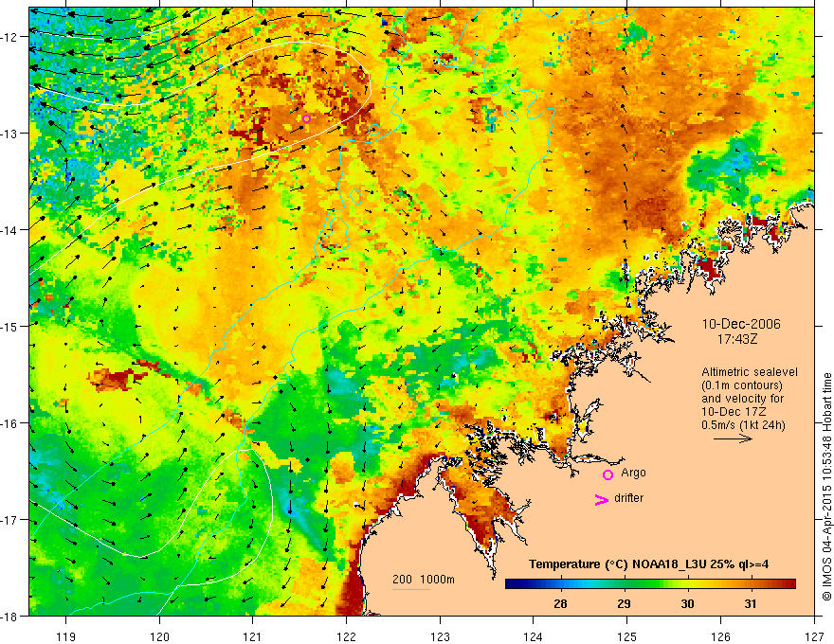Viewport: 834px width, 644px height.
Task: Click the cyan 200 1000m isobath legend line
Action: [411, 589]
